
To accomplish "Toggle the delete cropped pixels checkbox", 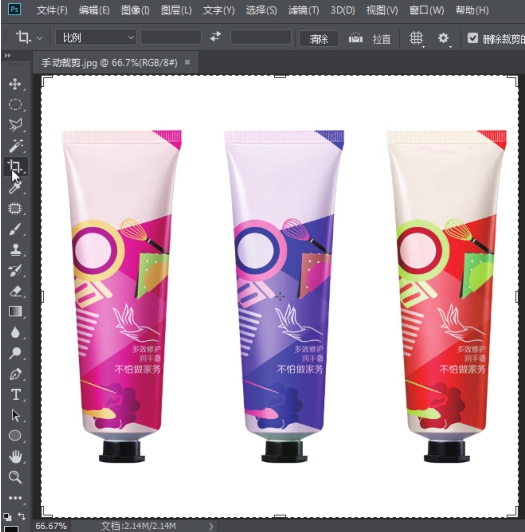I will click(472, 38).
